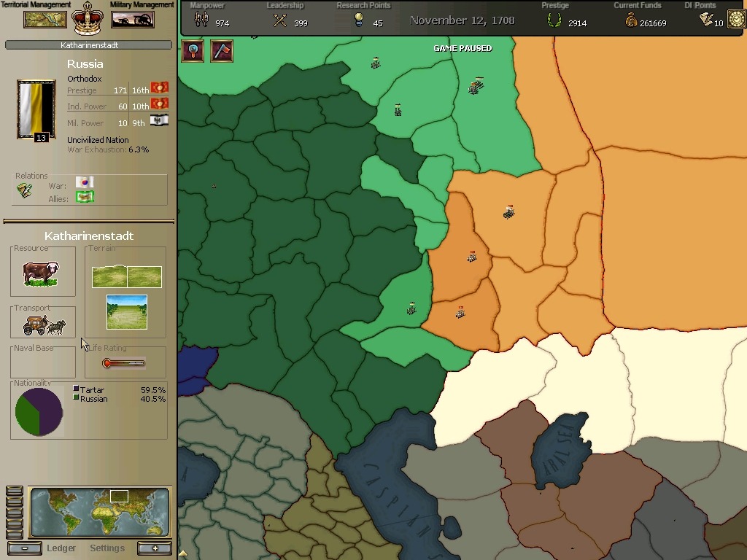Click the Life Rating thermometer slider
Viewport: 747px width, 560px height.
click(124, 363)
